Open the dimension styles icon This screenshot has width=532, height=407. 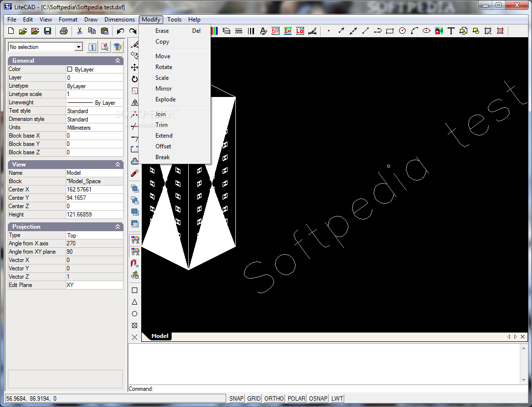(312, 31)
